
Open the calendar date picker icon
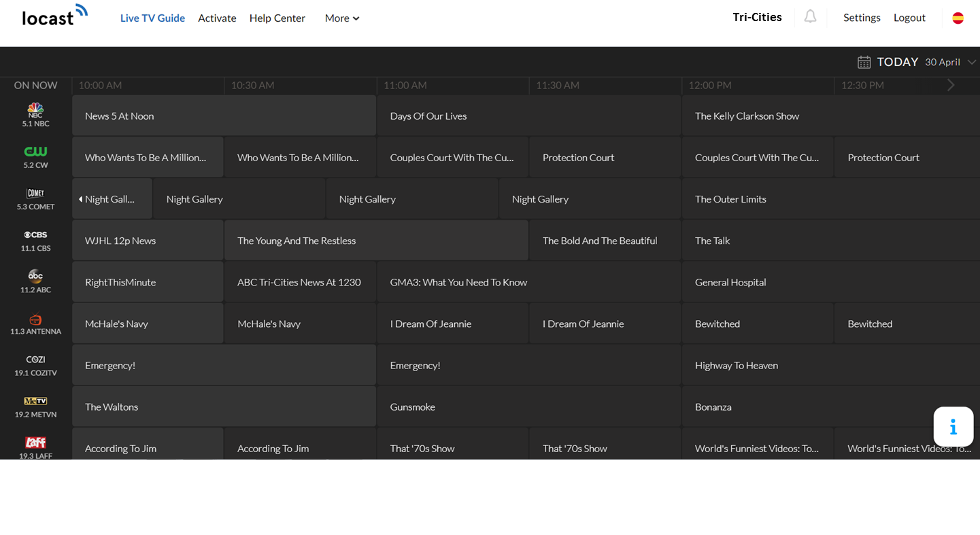point(864,63)
